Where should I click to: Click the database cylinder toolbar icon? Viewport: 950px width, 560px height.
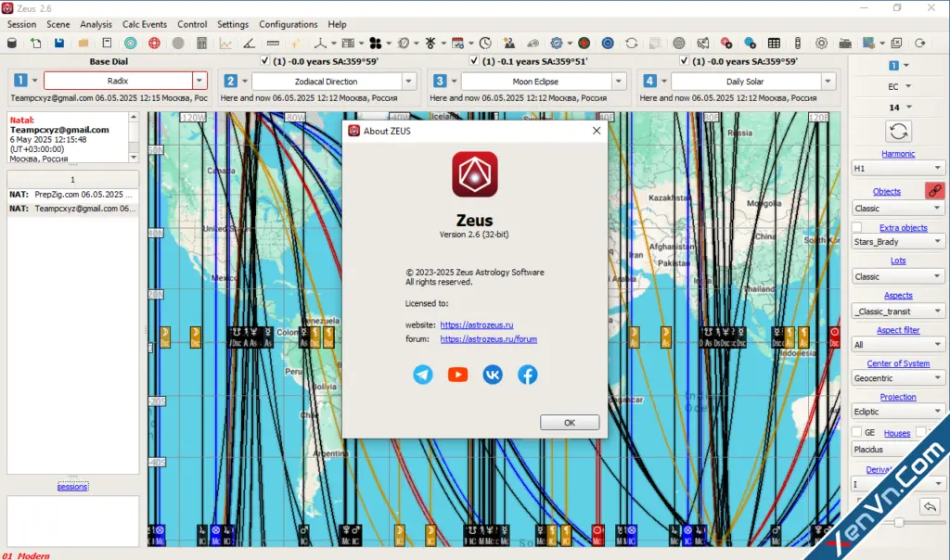coord(12,43)
